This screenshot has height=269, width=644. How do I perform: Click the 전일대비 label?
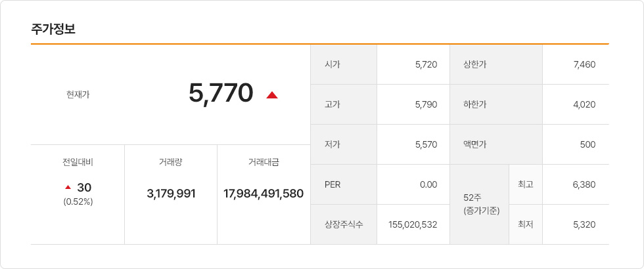pyautogui.click(x=78, y=163)
